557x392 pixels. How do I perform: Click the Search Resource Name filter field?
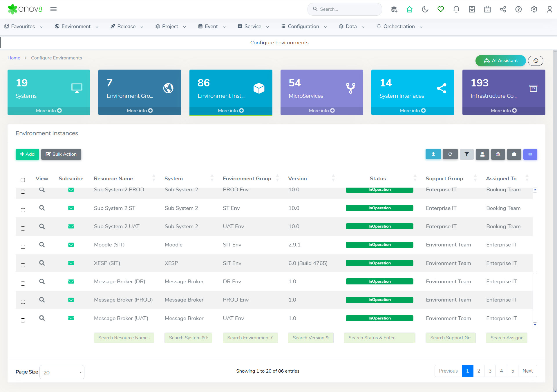(x=124, y=338)
